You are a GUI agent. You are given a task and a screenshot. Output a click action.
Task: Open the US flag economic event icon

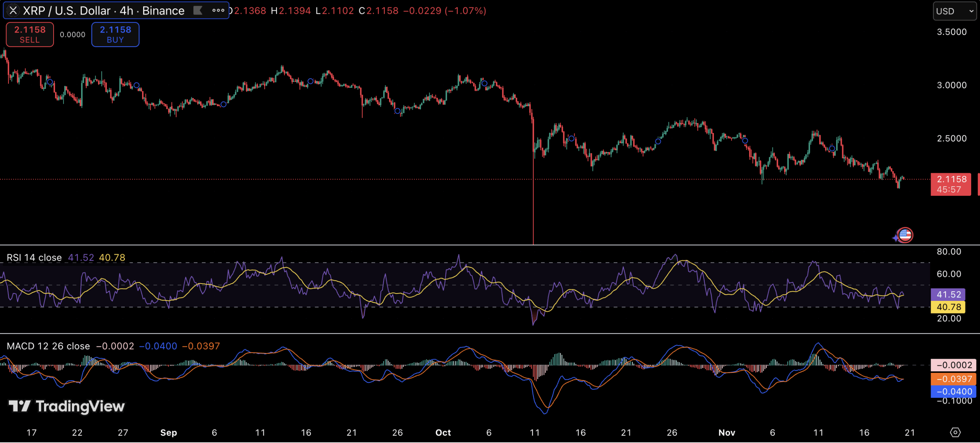pyautogui.click(x=905, y=235)
